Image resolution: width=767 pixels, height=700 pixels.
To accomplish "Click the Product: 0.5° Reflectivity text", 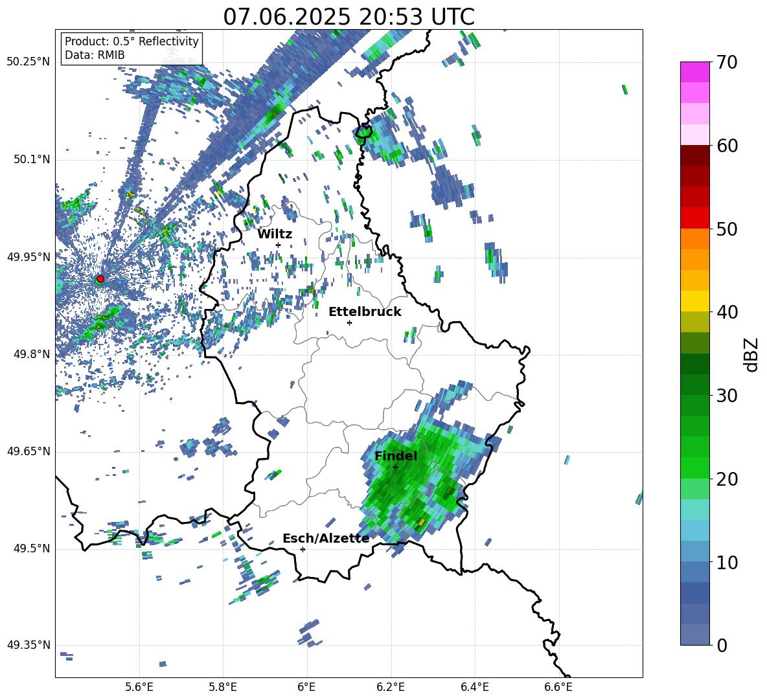I will (132, 41).
